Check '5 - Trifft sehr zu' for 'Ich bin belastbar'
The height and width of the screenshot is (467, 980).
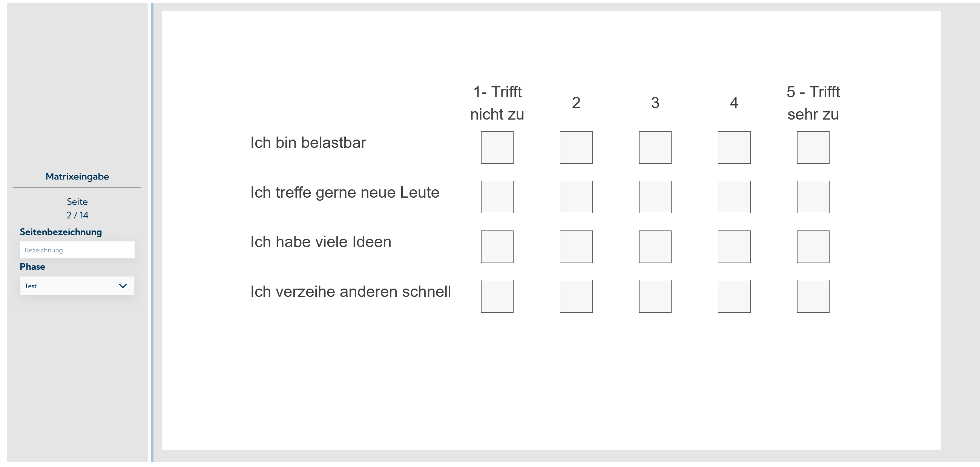pos(813,147)
